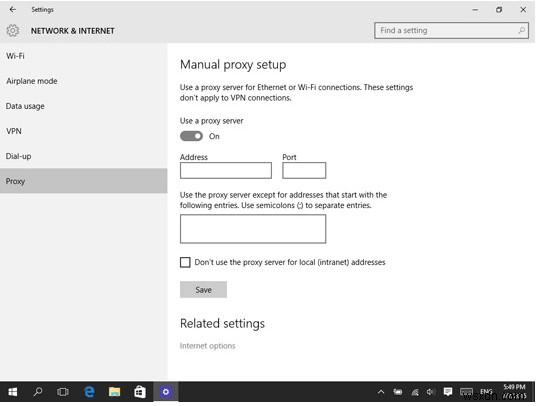Select Data usage in the sidebar
The width and height of the screenshot is (536, 406).
click(83, 106)
